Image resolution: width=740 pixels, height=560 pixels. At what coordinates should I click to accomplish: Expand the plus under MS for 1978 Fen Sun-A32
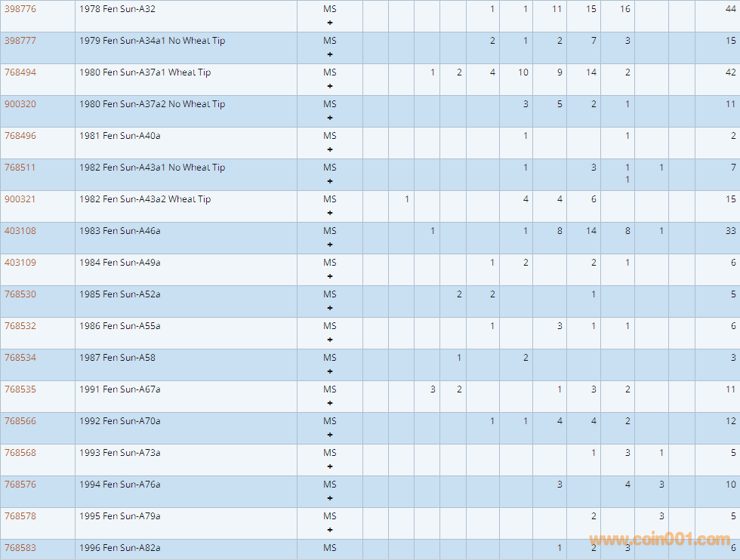pyautogui.click(x=330, y=23)
